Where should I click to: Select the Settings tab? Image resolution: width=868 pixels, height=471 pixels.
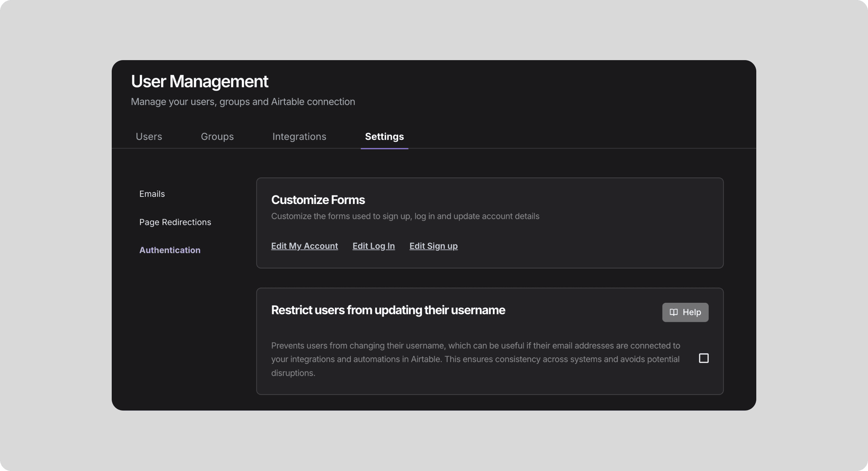384,136
